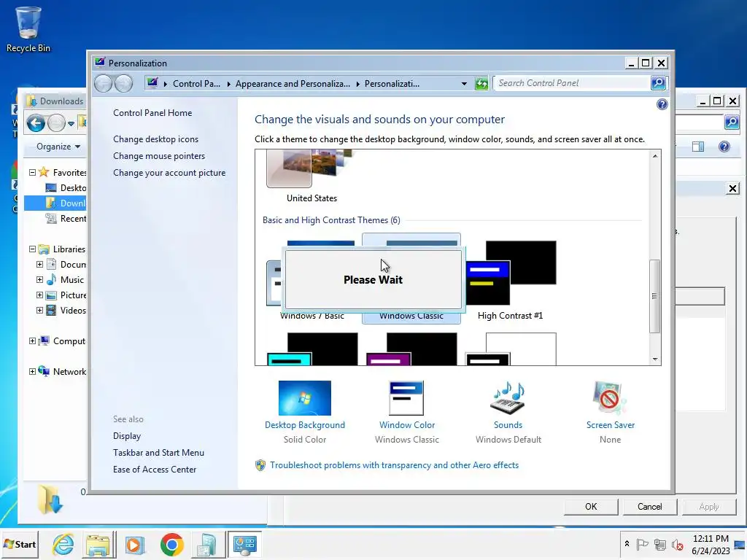
Task: Click the Action Center flag tray icon
Action: click(642, 544)
